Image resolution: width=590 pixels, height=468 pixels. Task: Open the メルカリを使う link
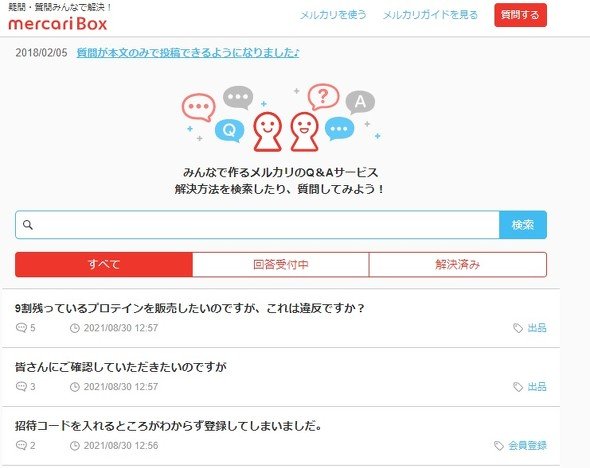coord(333,15)
